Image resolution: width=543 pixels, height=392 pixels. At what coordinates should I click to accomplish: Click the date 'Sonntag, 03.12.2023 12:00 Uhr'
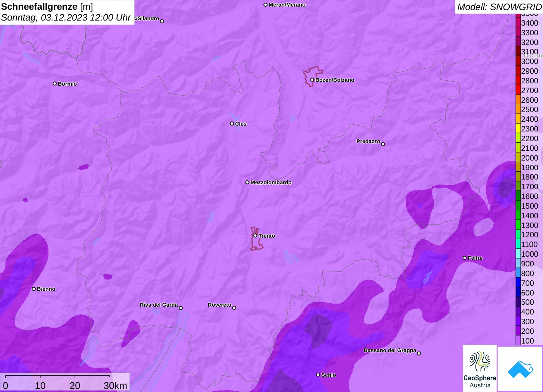pyautogui.click(x=66, y=17)
